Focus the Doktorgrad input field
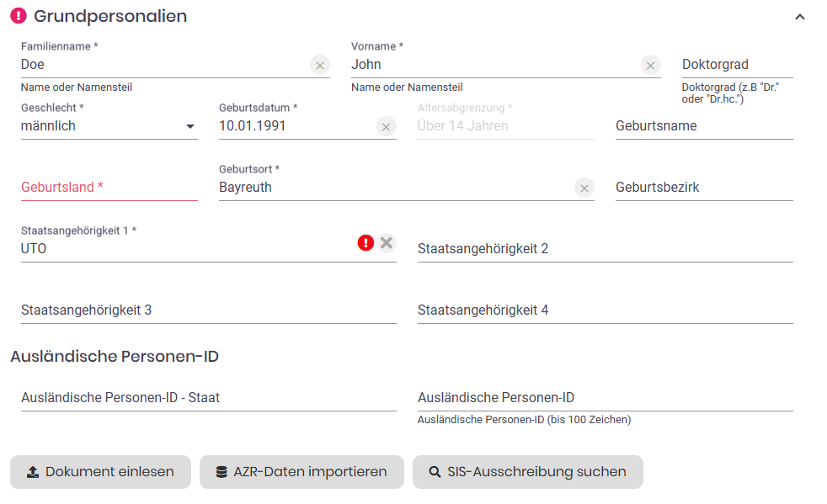827x504 pixels. (x=737, y=65)
